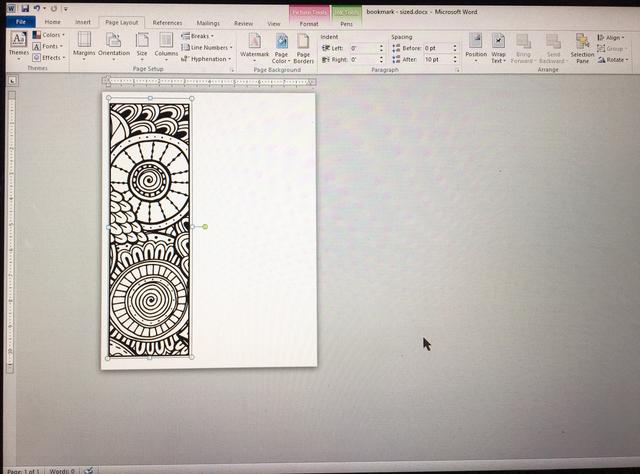Select the zentangle bookmark picture
The image size is (640, 474).
[x=149, y=229]
